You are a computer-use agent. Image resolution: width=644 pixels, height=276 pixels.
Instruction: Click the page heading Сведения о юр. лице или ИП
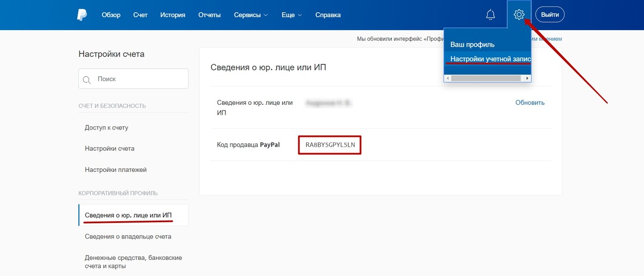pos(268,67)
